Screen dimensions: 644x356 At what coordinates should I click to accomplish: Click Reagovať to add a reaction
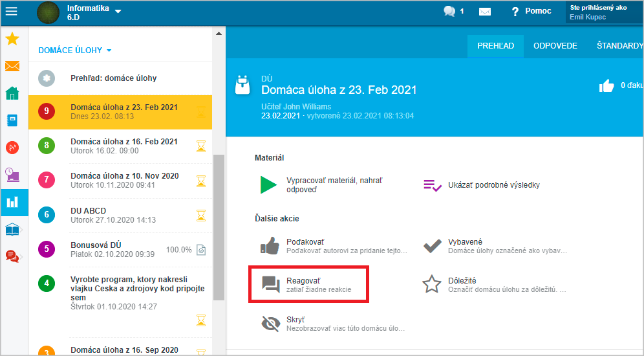pos(308,284)
